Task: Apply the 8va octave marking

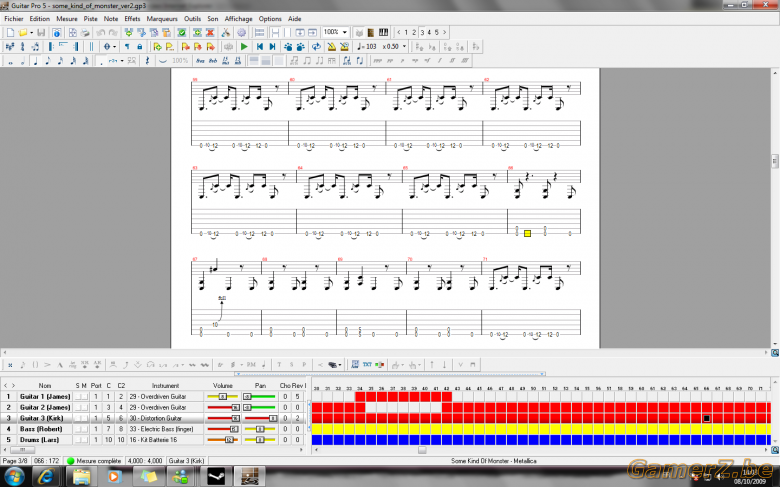Action: (200, 61)
